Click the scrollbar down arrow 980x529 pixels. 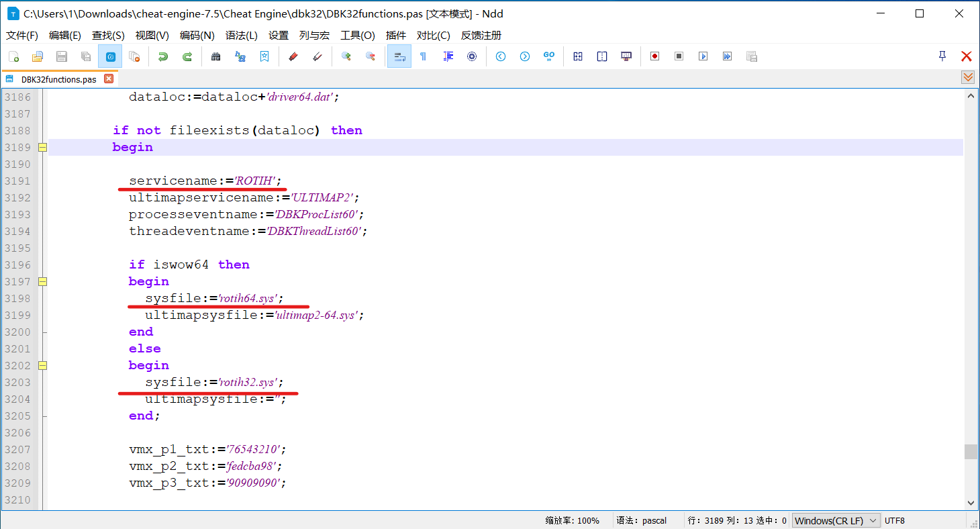point(971,502)
